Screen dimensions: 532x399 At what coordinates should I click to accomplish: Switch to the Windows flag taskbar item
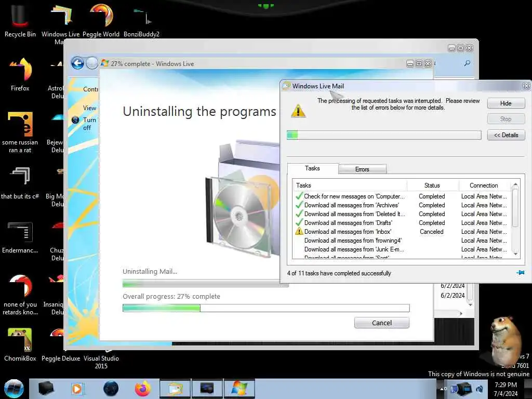[x=239, y=389]
